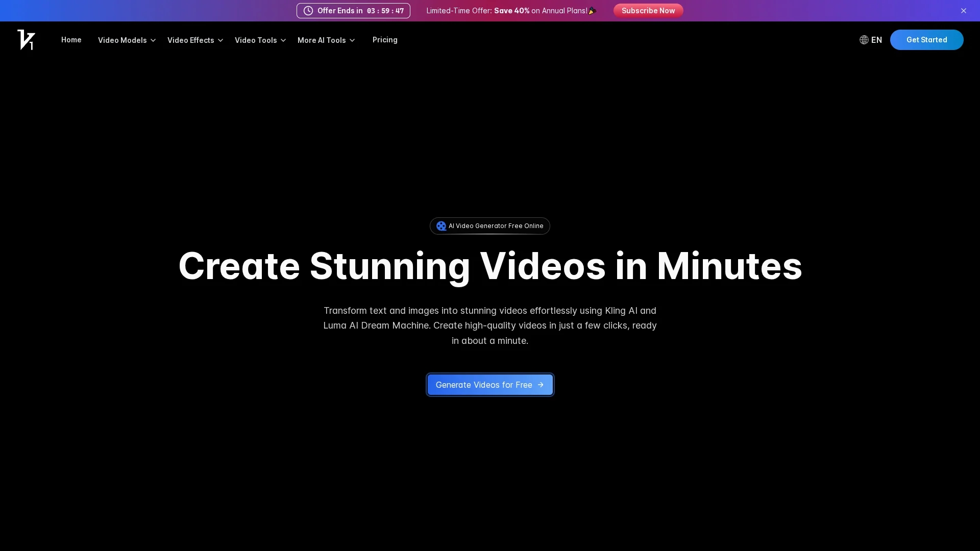980x551 pixels.
Task: Click the film reel badge icon
Action: [x=442, y=226]
